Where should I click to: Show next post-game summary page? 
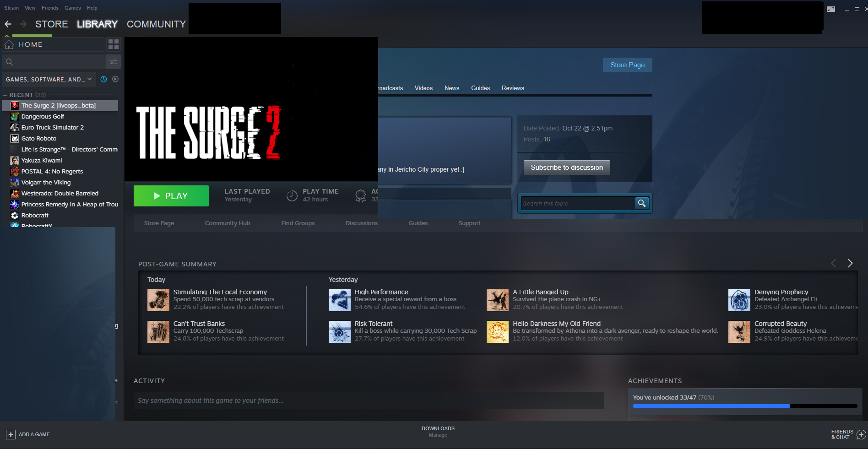tap(850, 263)
